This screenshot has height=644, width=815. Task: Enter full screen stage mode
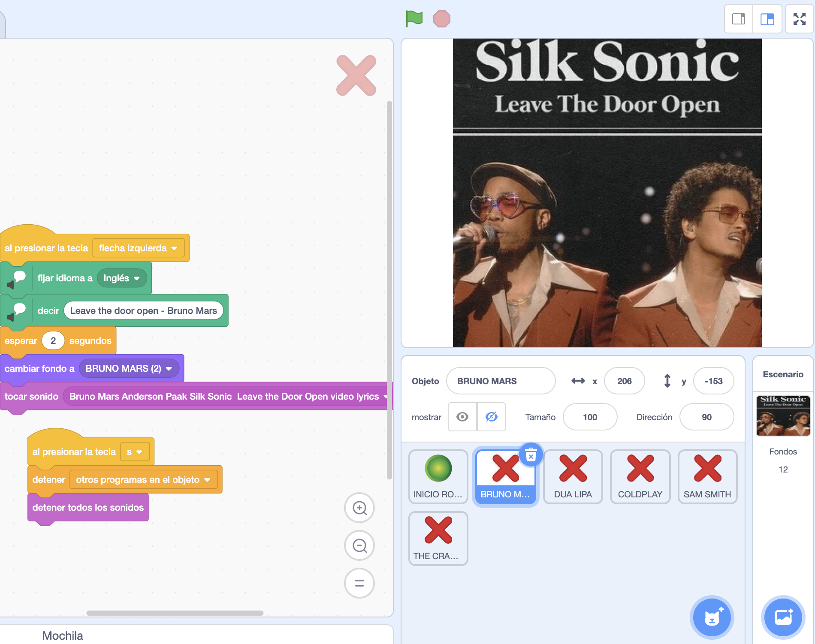[800, 19]
